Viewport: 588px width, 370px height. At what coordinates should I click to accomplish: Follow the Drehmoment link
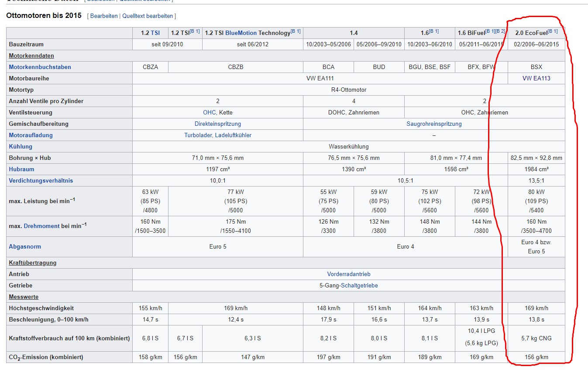click(41, 226)
